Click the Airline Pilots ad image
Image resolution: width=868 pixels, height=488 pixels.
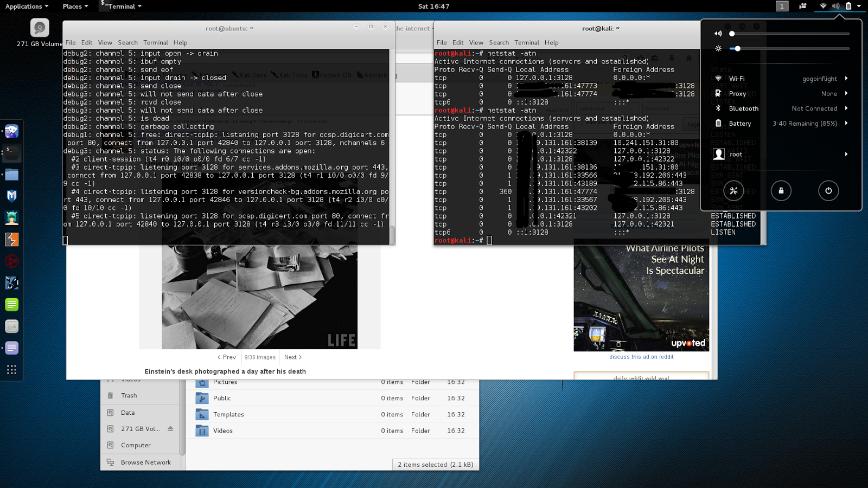tap(641, 296)
